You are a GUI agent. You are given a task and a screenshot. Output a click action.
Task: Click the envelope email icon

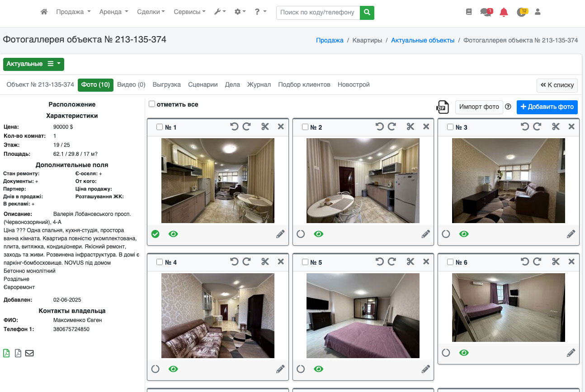coord(29,353)
